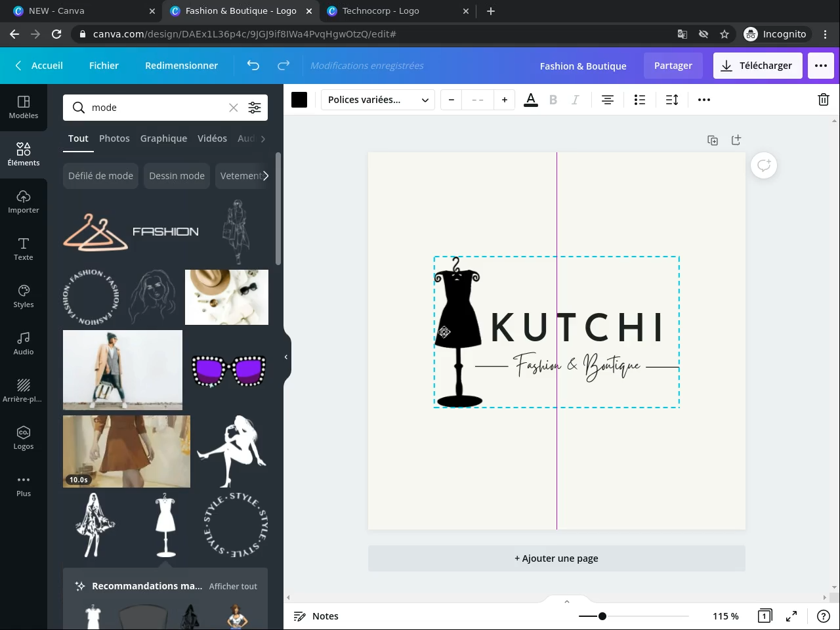Duplicate the page with the copy icon

click(x=713, y=140)
